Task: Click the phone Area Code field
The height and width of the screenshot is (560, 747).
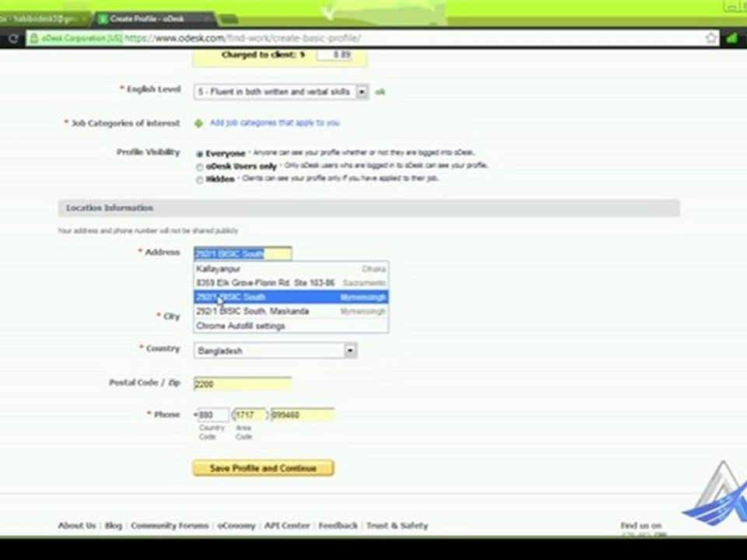Action: point(250,415)
